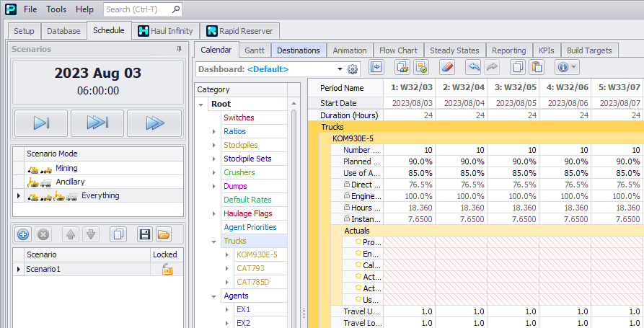This screenshot has height=328, width=644.
Task: Pin the Scenarios panel
Action: click(179, 49)
